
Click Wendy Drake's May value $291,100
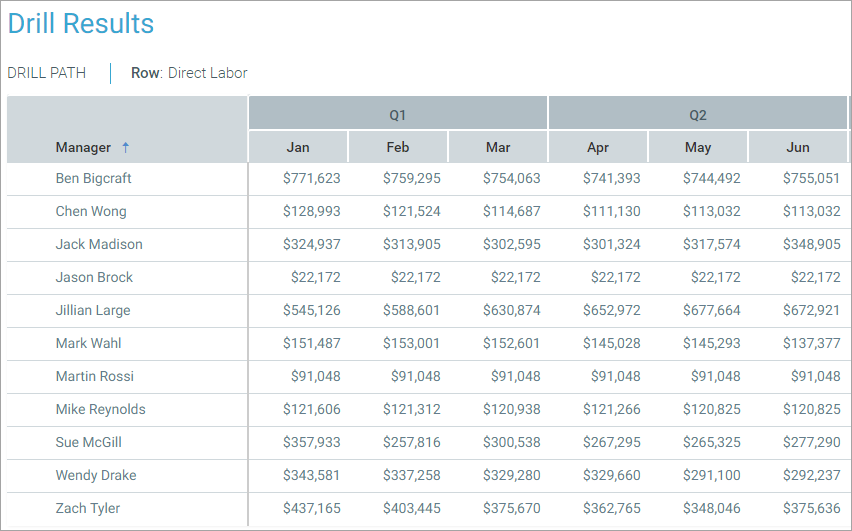coord(711,475)
